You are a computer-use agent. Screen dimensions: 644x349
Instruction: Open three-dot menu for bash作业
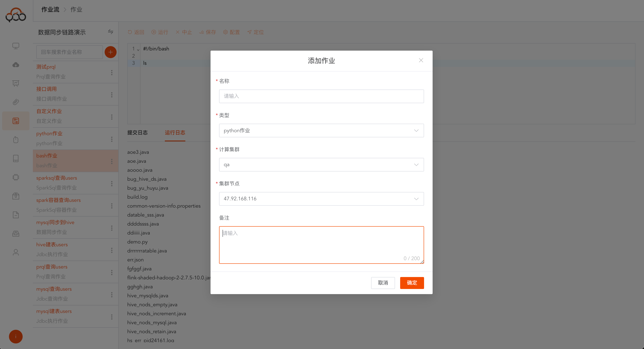(112, 161)
